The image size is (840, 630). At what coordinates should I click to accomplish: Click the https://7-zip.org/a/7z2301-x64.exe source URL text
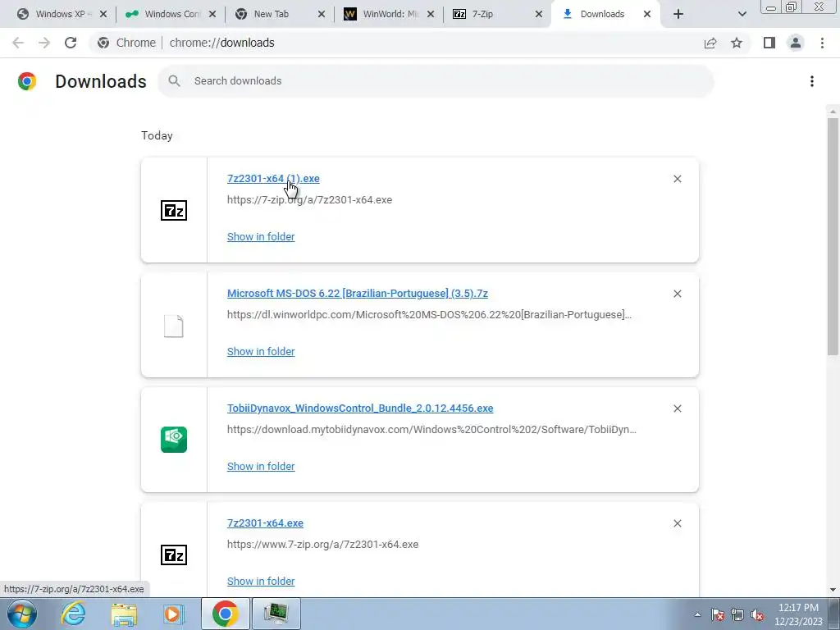309,200
